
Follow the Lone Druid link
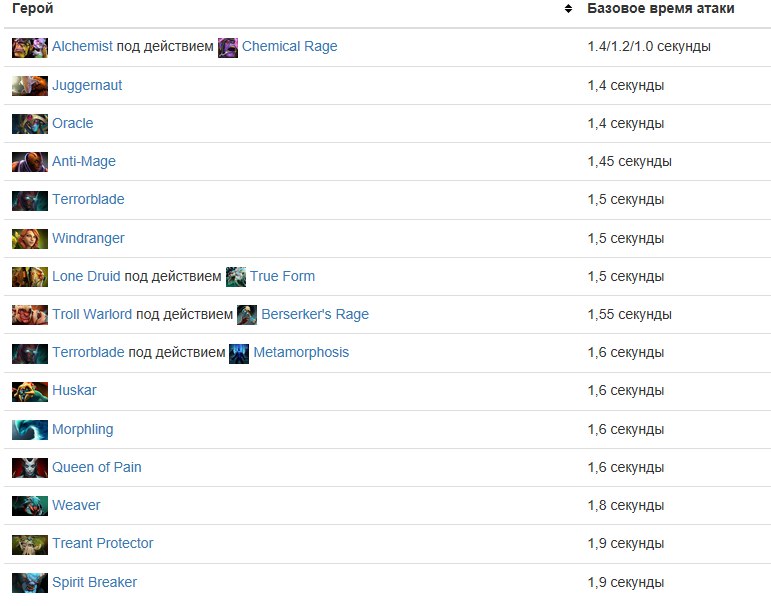(86, 276)
